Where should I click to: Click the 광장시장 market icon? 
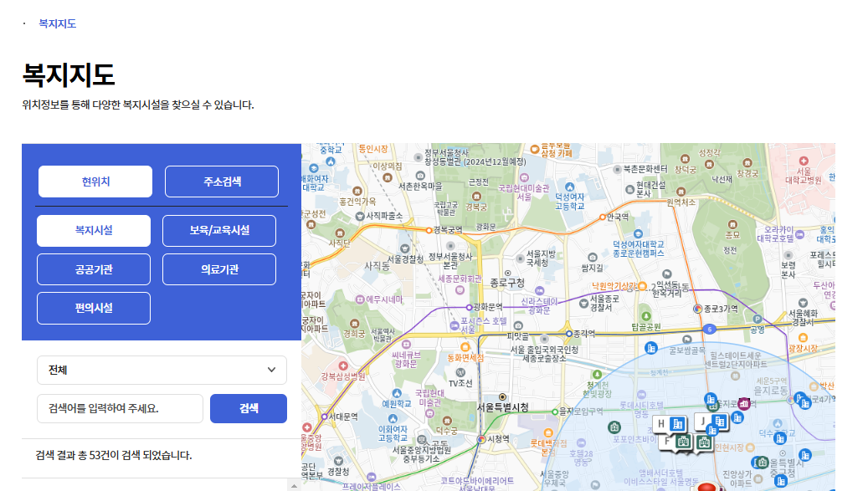pos(803,338)
